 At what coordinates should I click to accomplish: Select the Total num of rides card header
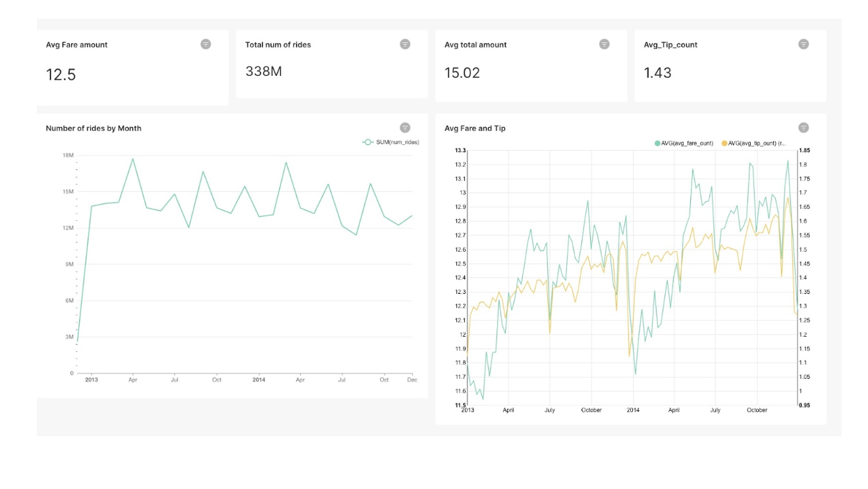[277, 45]
